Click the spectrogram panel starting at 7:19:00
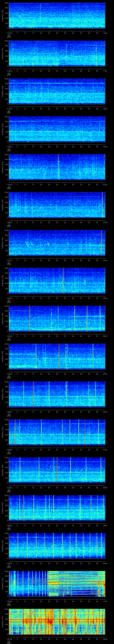 [57, 167]
